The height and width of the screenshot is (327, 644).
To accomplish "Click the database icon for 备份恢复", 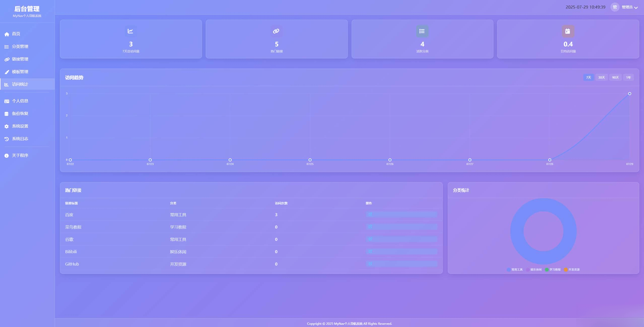I will [x=7, y=114].
